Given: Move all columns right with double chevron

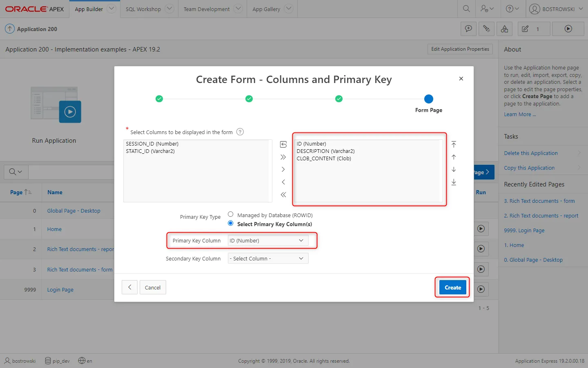Looking at the screenshot, I should pyautogui.click(x=283, y=157).
